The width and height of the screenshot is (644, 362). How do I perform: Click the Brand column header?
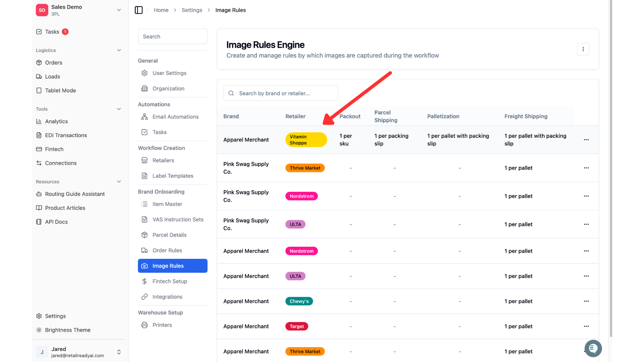click(x=231, y=116)
